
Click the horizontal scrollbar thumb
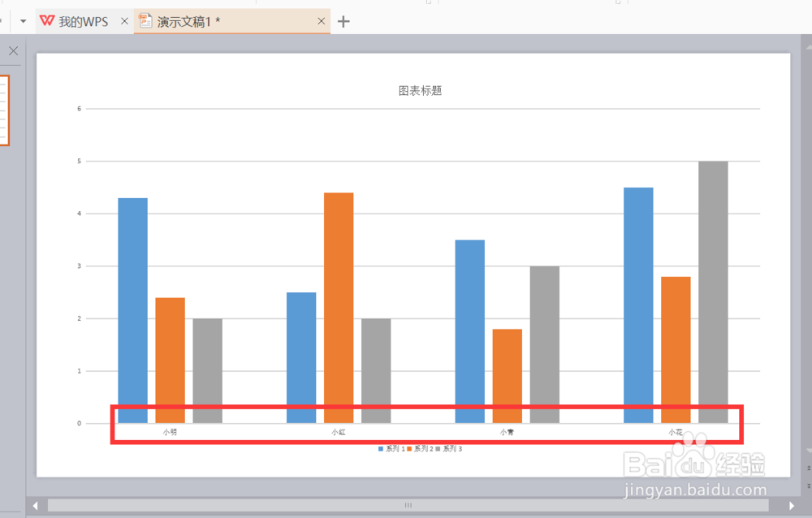(408, 505)
